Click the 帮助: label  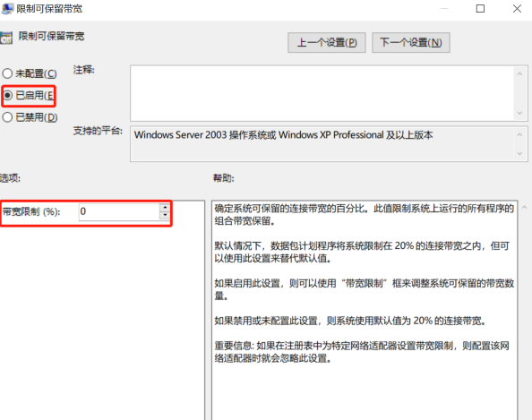tap(223, 178)
